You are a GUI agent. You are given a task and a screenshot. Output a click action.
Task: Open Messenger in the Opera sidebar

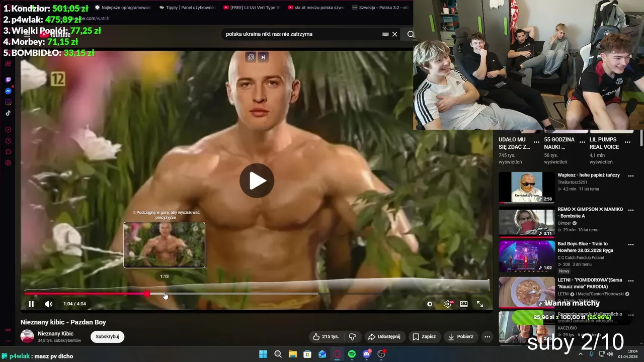pos(8,91)
